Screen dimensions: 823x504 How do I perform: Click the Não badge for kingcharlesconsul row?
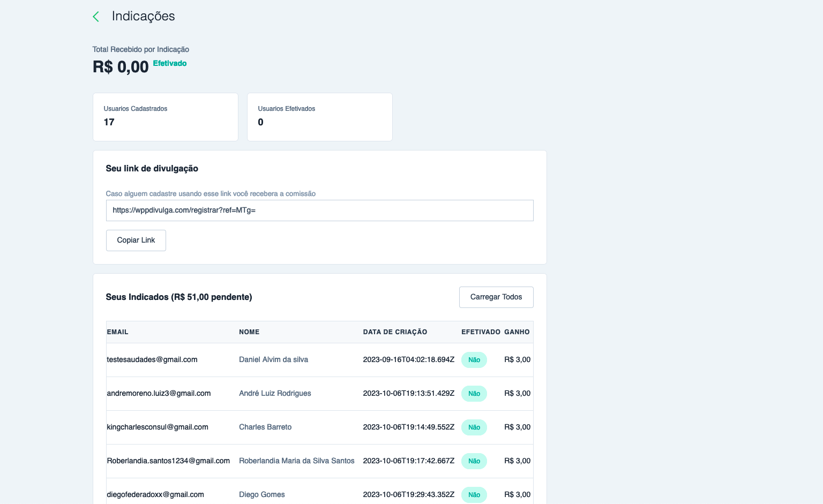click(x=474, y=427)
